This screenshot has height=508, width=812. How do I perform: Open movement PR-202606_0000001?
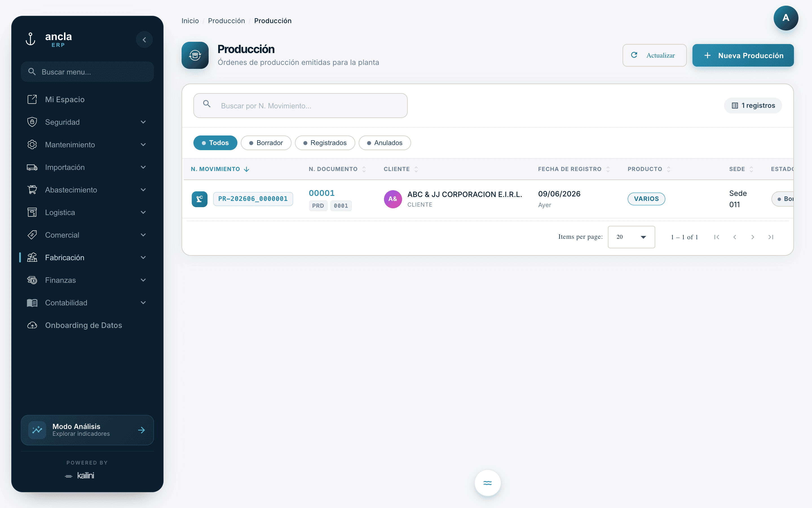click(253, 199)
